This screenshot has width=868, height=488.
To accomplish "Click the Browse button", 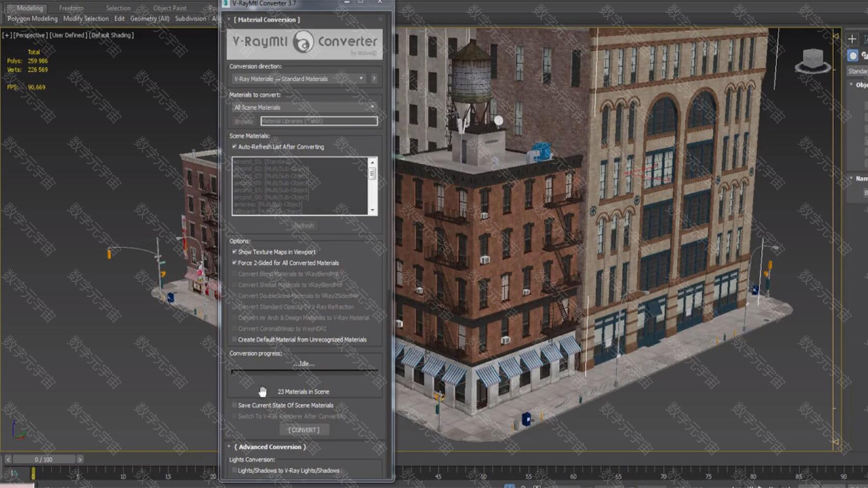I will tap(244, 121).
